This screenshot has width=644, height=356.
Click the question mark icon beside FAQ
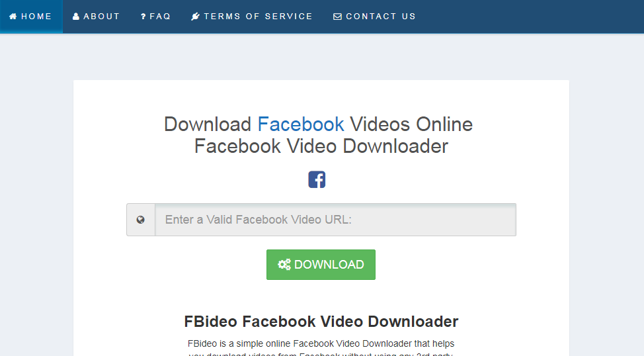[x=143, y=17]
